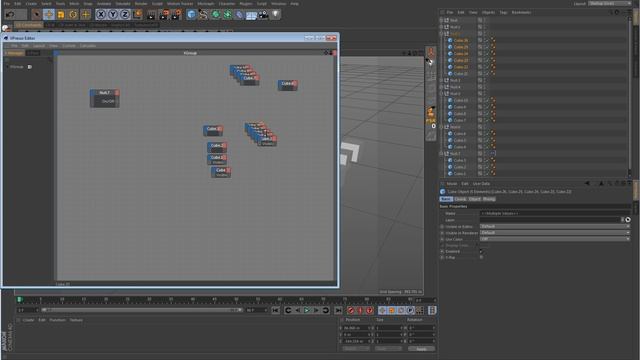Open the floor/environment grid icon
The height and width of the screenshot is (360, 640).
click(x=251, y=15)
